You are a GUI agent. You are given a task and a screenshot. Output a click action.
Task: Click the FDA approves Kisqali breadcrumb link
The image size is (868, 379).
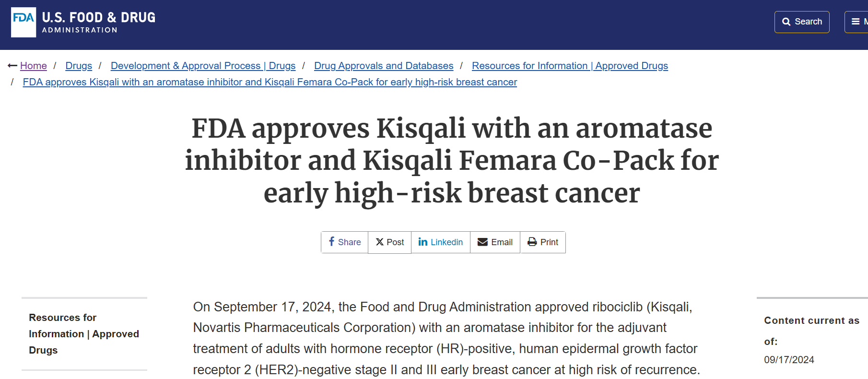pos(270,82)
